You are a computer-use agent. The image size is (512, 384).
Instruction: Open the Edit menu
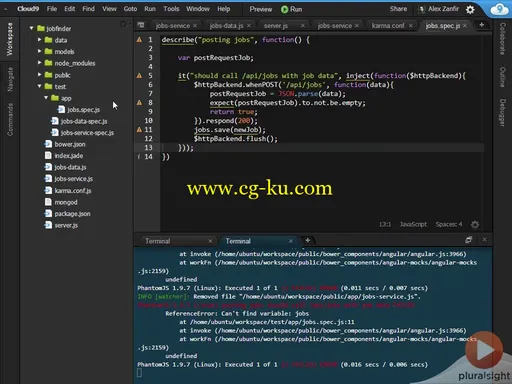(x=70, y=9)
